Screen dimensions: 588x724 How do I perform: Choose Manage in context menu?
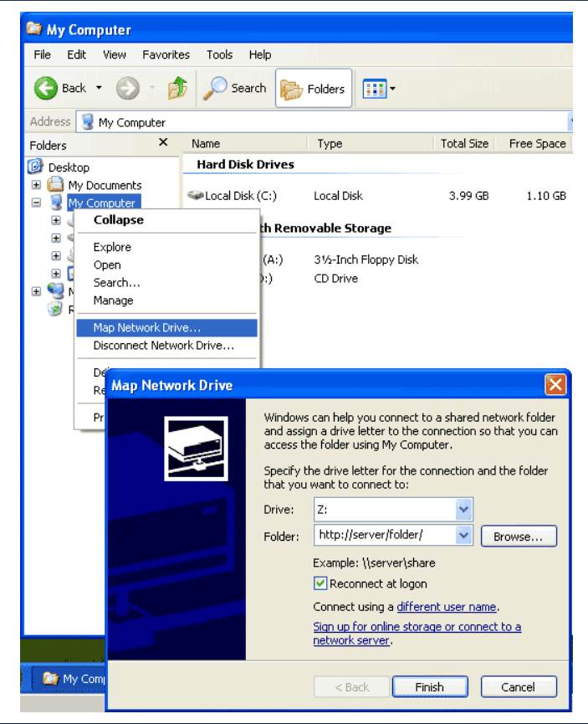[166, 300]
